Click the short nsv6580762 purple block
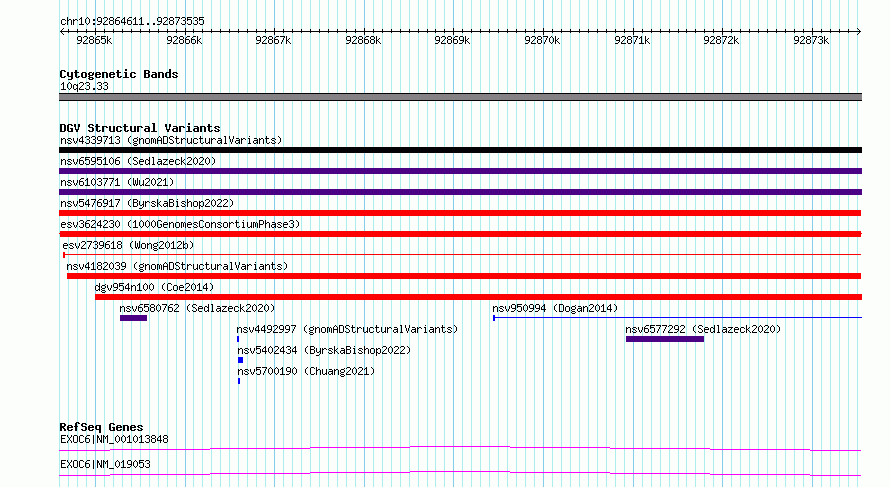This screenshot has width=890, height=487. click(x=133, y=318)
